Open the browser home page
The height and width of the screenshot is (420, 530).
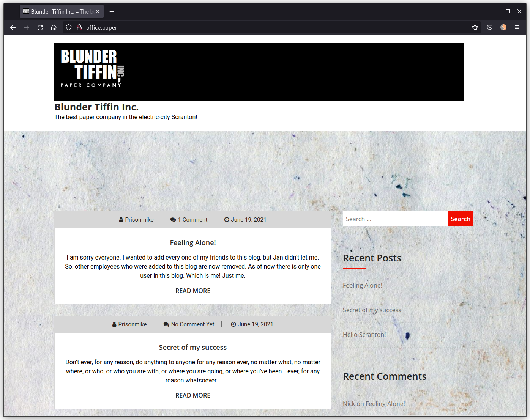coord(54,27)
